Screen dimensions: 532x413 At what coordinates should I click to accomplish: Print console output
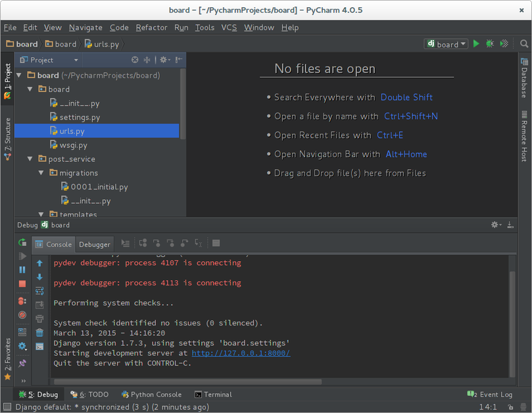click(x=39, y=319)
